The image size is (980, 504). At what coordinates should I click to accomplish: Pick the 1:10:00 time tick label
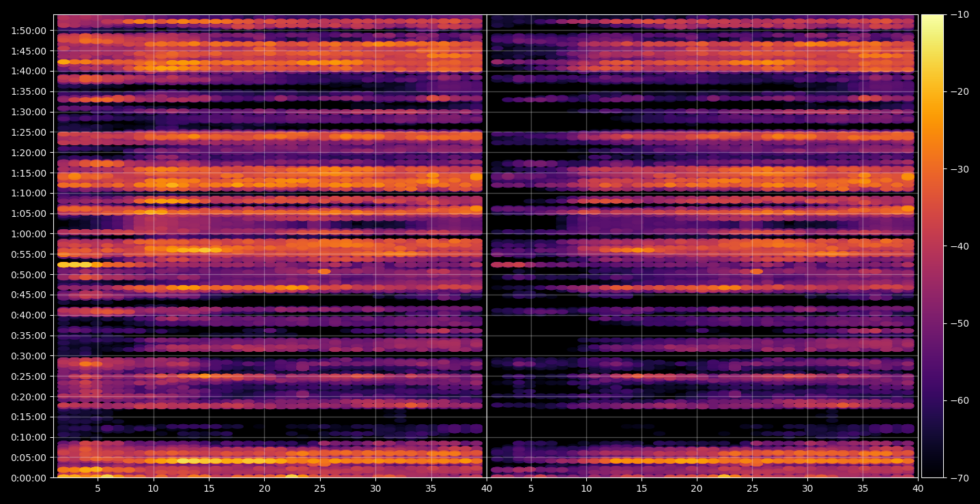tap(29, 193)
